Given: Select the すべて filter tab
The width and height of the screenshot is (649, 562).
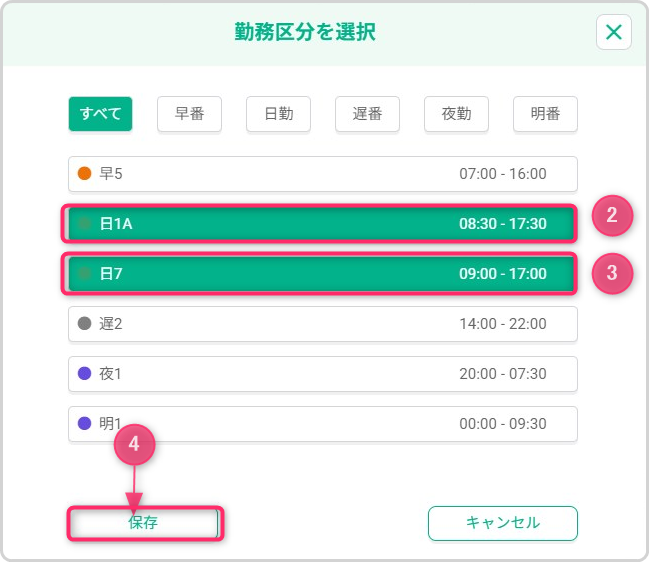Looking at the screenshot, I should pos(100,114).
